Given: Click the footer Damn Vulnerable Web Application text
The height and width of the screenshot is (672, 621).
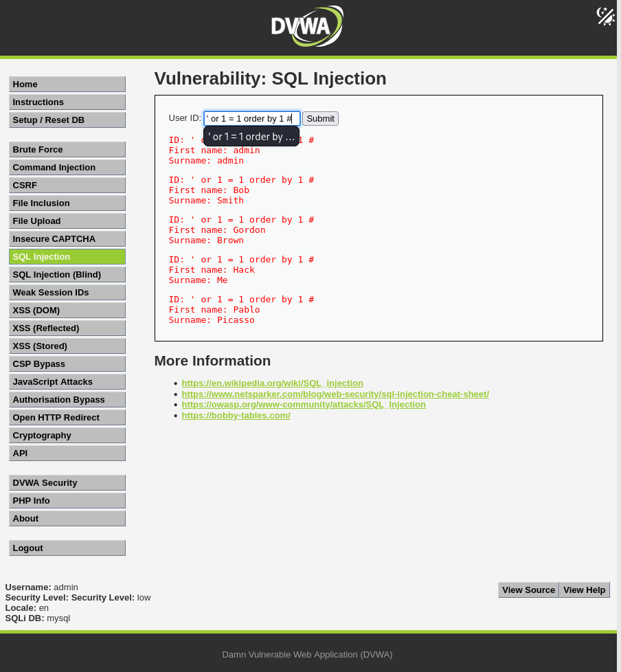Looking at the screenshot, I should (x=307, y=654).
